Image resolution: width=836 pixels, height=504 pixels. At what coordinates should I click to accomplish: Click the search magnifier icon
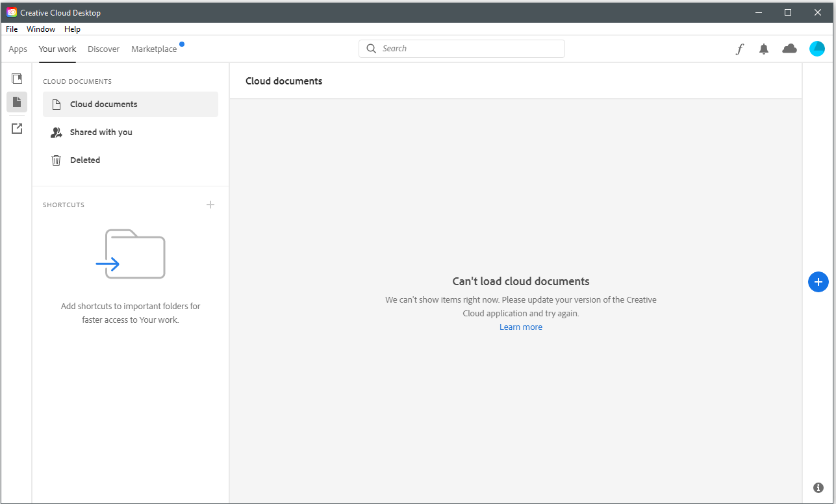371,48
